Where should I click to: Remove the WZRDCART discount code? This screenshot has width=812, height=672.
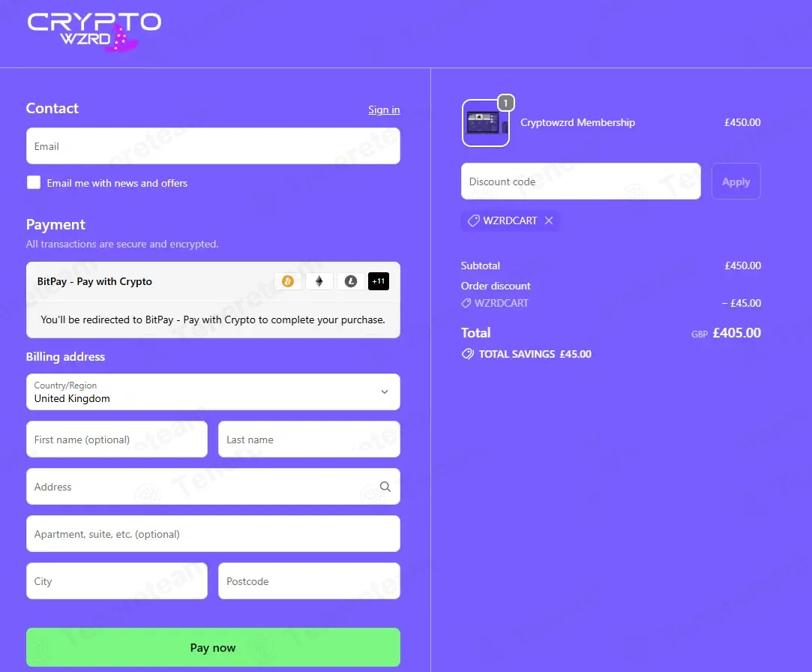(549, 220)
